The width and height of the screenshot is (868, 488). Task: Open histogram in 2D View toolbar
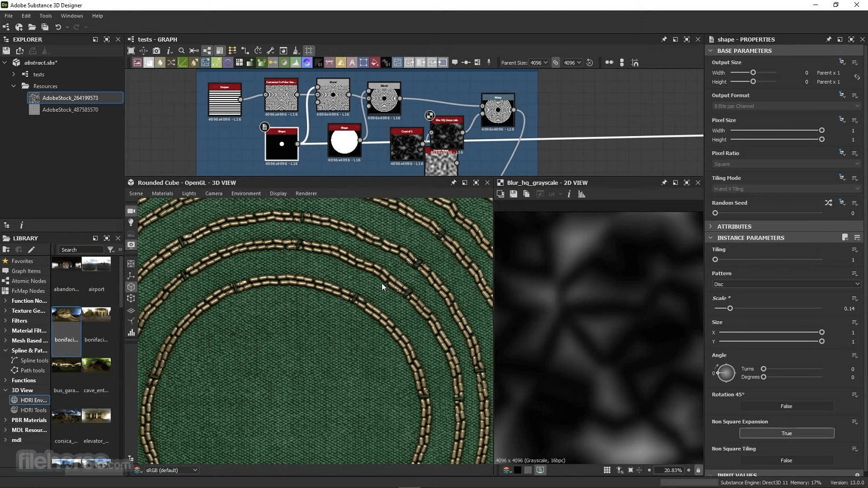point(582,194)
